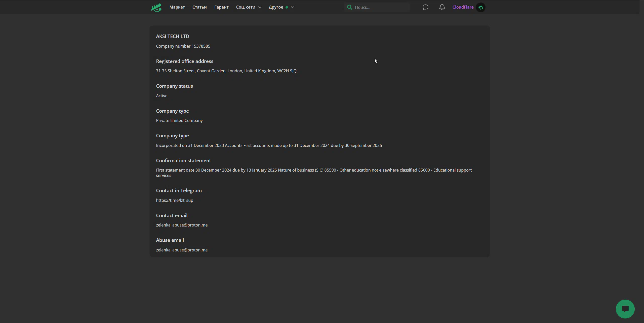The width and height of the screenshot is (644, 323).
Task: Click the Abuse email zelenka_abuse@proton.me address
Action: click(x=182, y=250)
